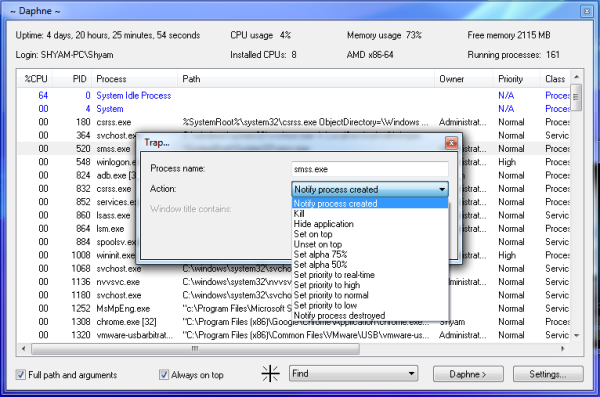Click the vertical scrollbar up arrow
The width and height of the screenshot is (600, 397).
576,77
